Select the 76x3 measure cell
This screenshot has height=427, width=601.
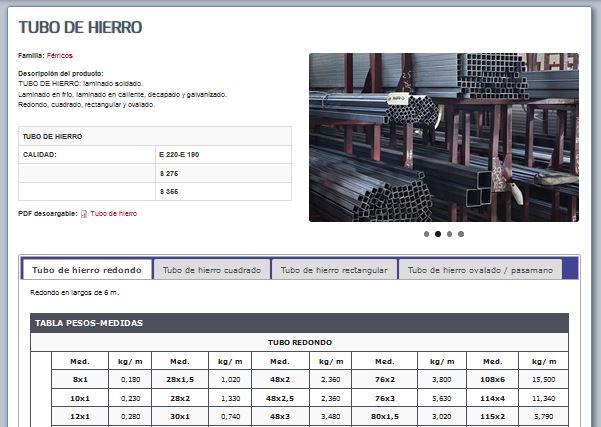click(385, 398)
